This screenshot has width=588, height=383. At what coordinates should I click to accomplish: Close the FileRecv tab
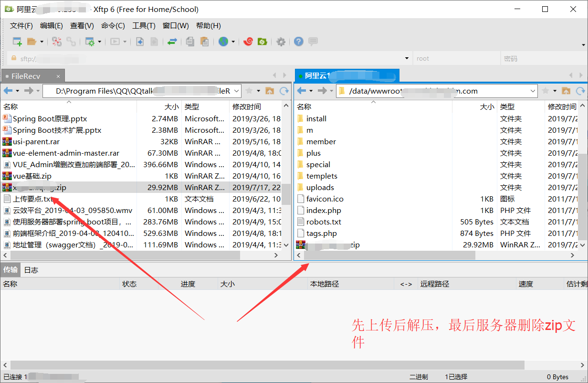click(x=58, y=76)
